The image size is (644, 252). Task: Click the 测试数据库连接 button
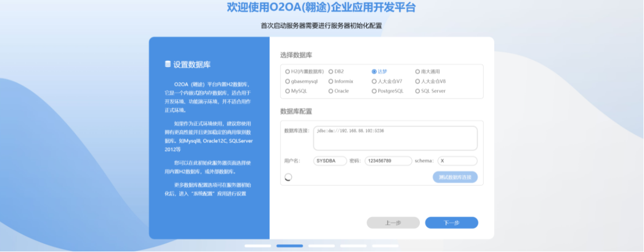tap(455, 177)
